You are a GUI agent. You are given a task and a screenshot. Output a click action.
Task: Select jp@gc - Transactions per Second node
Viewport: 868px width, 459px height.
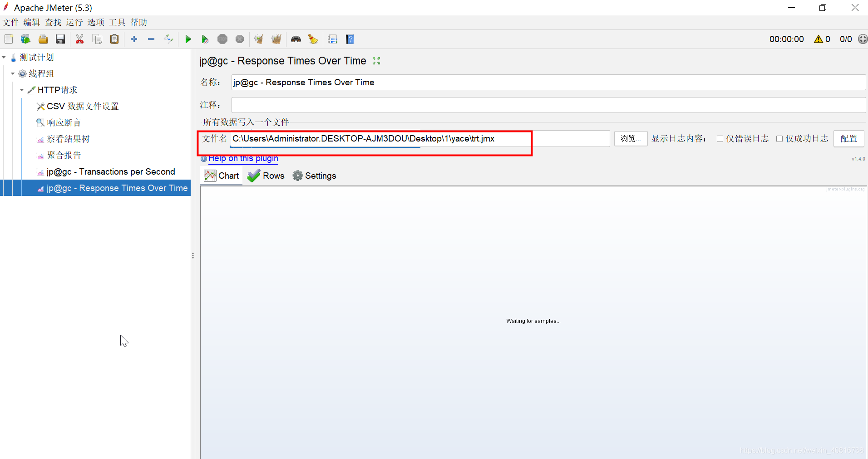click(111, 171)
